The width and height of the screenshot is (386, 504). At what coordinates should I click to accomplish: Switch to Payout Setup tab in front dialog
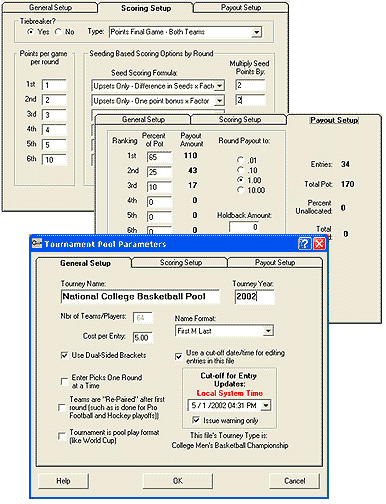click(275, 263)
